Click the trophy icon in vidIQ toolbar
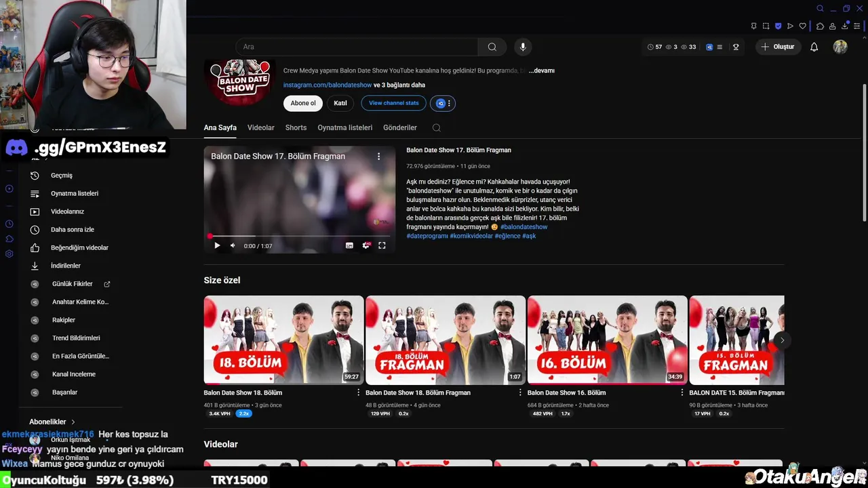Viewport: 868px width, 488px height. click(x=736, y=47)
